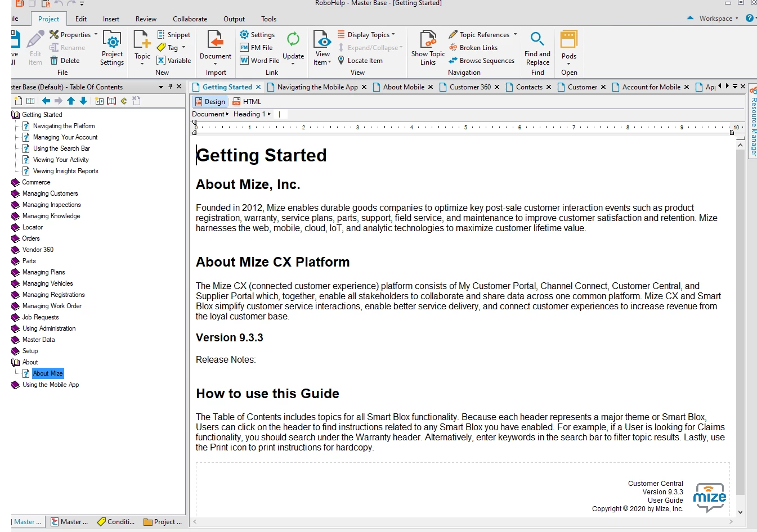757x532 pixels.
Task: Open Topic References dropdown
Action: click(x=515, y=34)
